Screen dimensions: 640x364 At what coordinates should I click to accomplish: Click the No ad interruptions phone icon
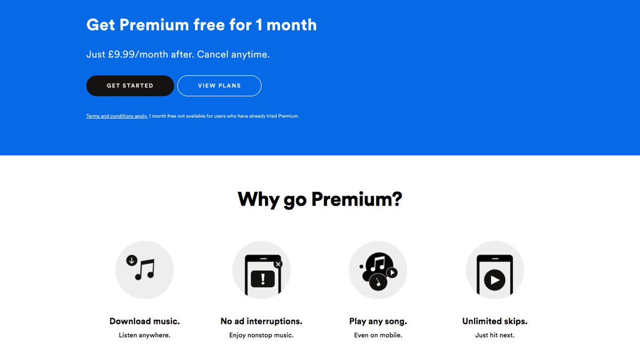click(261, 270)
